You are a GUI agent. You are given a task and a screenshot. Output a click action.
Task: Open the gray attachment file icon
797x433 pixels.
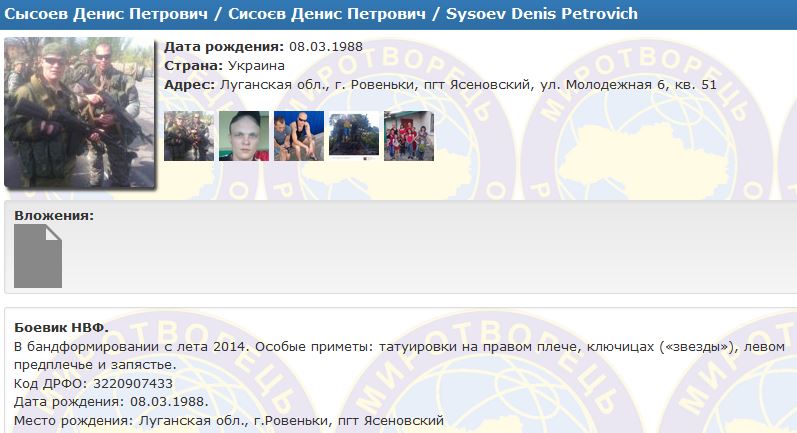point(38,256)
